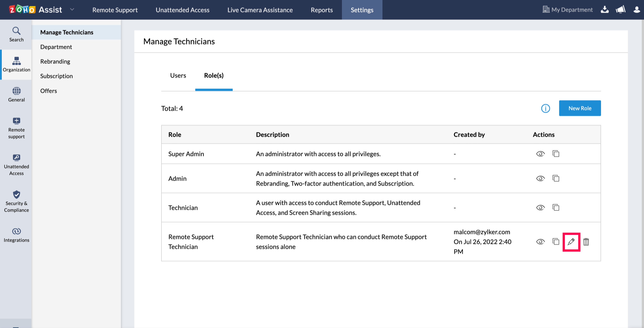Open the Search sidebar icon
The height and width of the screenshot is (328, 644).
click(16, 34)
